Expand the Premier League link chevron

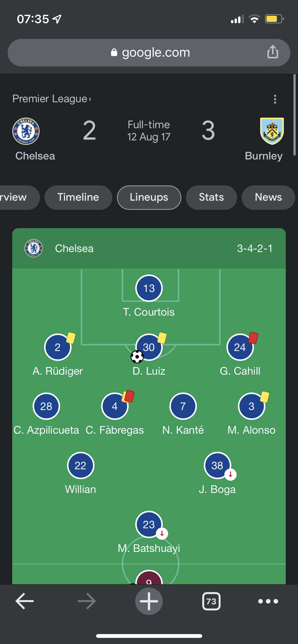tap(90, 99)
